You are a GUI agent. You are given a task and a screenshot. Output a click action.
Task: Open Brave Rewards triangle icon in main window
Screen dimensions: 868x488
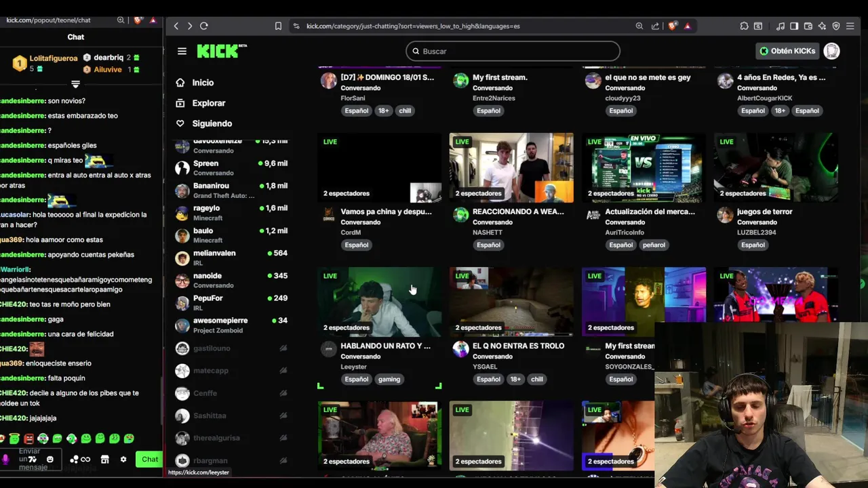point(688,26)
